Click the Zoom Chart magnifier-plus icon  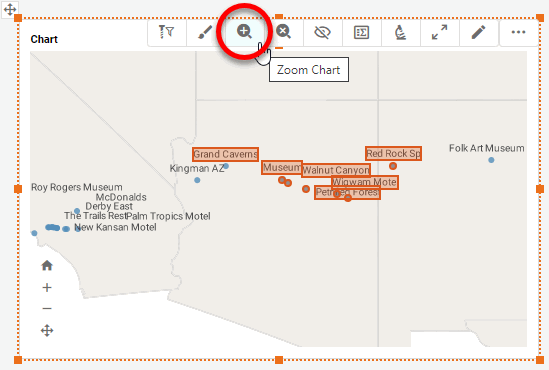[x=244, y=32]
